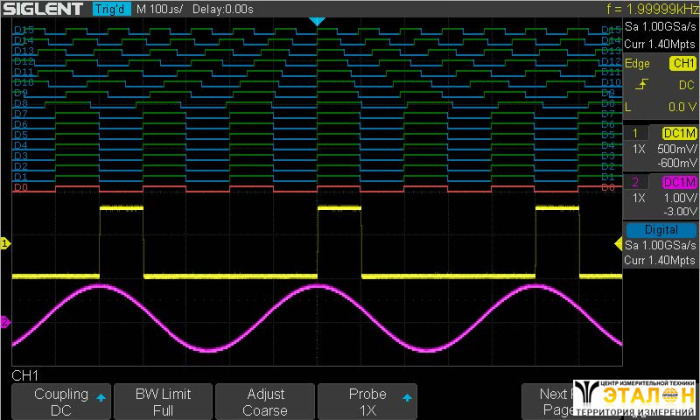This screenshot has width=700, height=420.
Task: Click the M 100µs timebase readout
Action: click(x=160, y=9)
